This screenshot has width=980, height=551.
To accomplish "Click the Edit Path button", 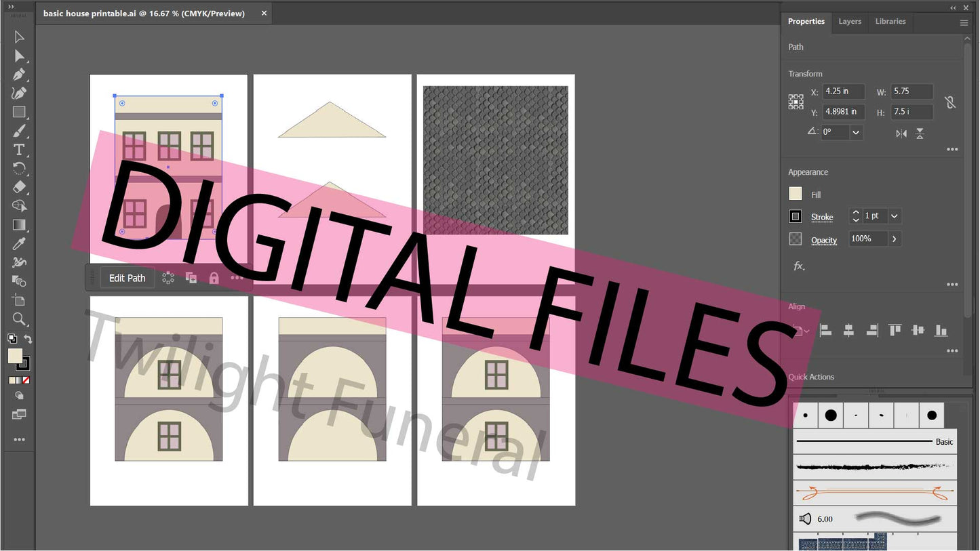I will (127, 278).
